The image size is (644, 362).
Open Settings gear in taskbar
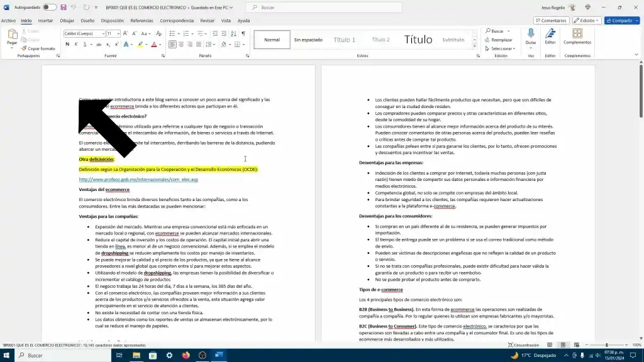pyautogui.click(x=169, y=356)
